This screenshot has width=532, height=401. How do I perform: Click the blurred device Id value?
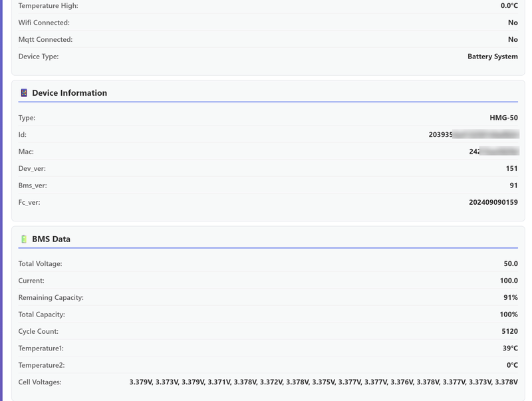click(473, 134)
